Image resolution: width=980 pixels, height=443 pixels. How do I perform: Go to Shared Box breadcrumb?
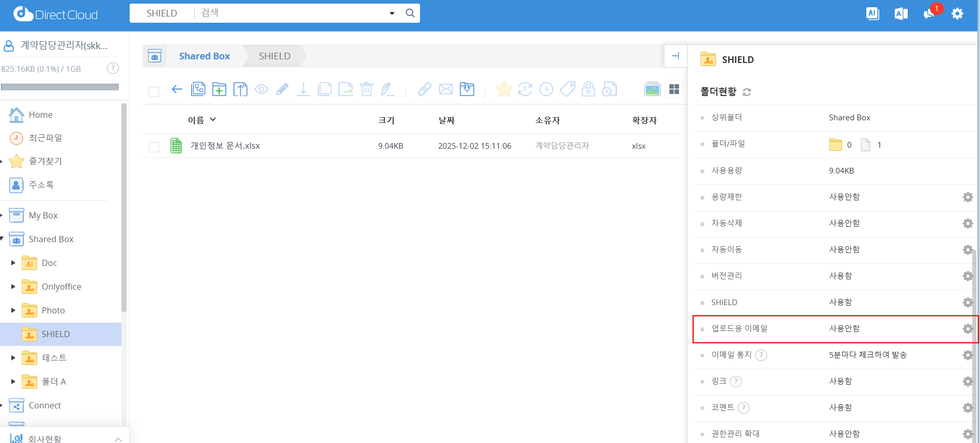point(204,56)
